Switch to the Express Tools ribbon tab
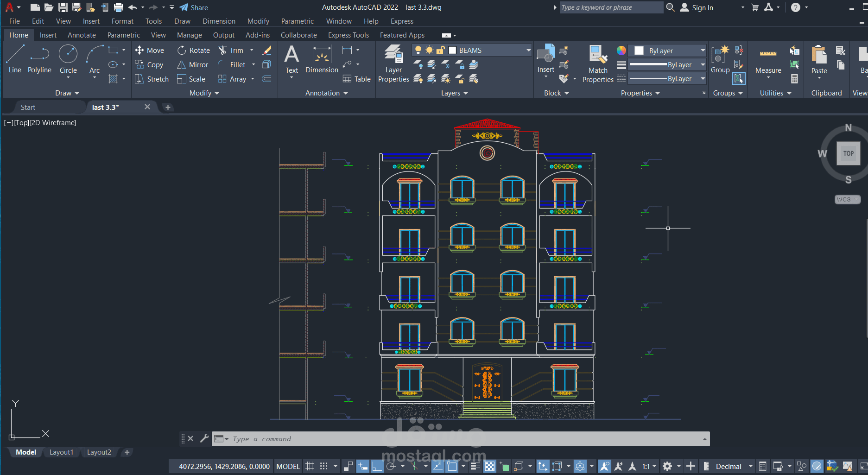This screenshot has height=475, width=868. pyautogui.click(x=348, y=35)
